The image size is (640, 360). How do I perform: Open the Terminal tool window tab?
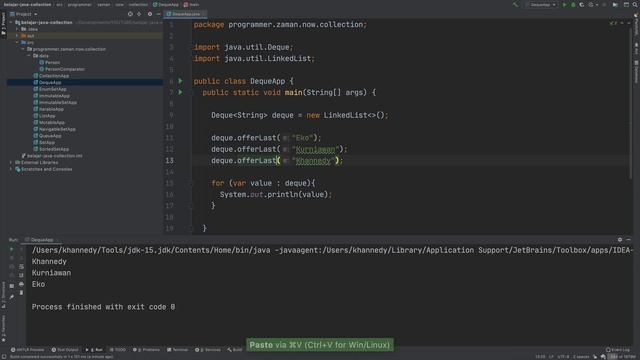point(178,350)
